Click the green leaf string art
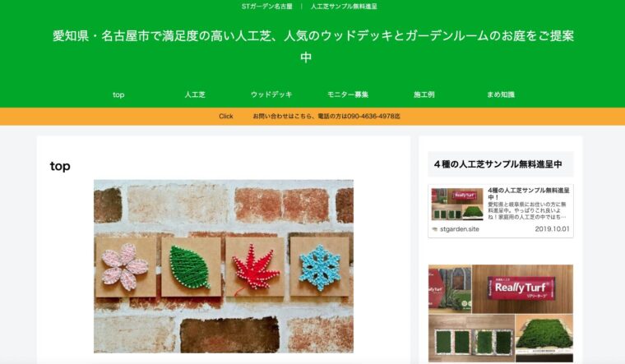625x364 pixels. pyautogui.click(x=189, y=267)
